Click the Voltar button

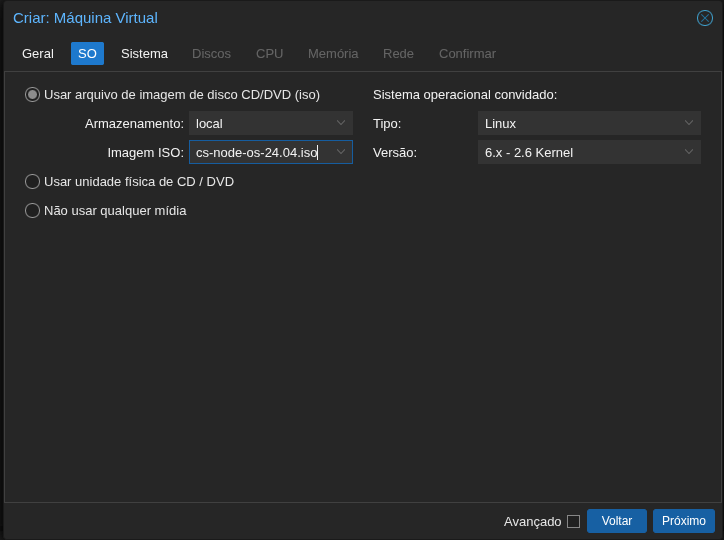616,521
